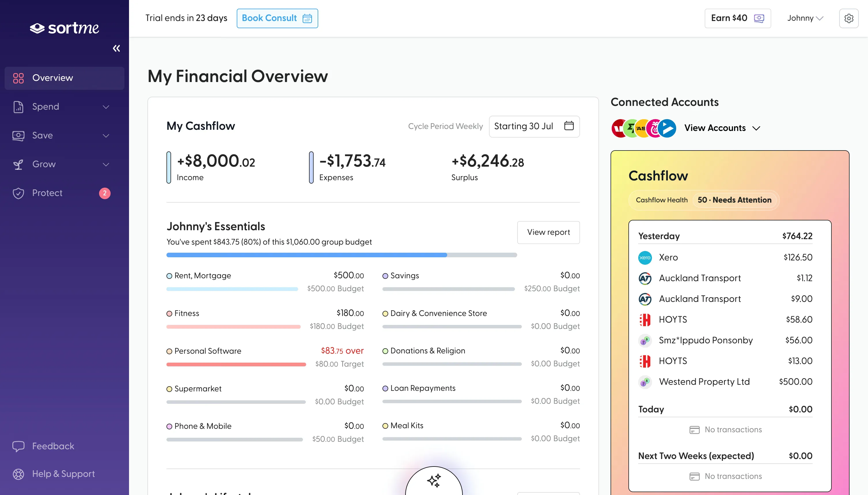Click the Book Consult button

pyautogui.click(x=277, y=18)
